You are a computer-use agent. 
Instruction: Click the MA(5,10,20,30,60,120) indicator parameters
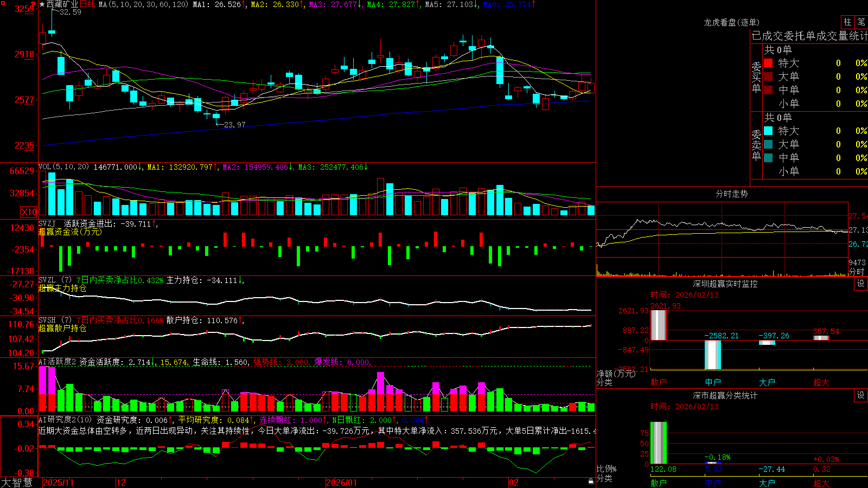143,4
